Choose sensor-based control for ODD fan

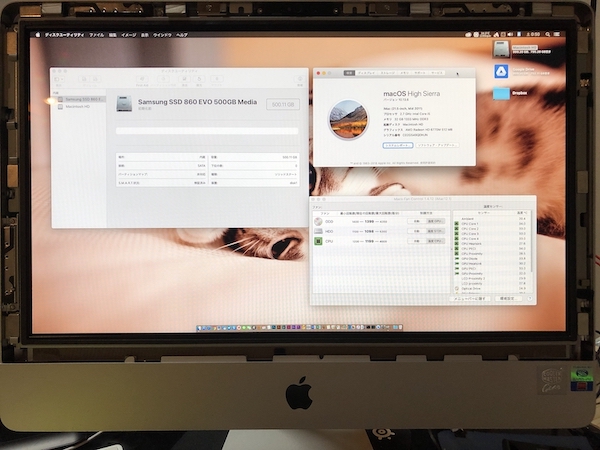(x=435, y=221)
